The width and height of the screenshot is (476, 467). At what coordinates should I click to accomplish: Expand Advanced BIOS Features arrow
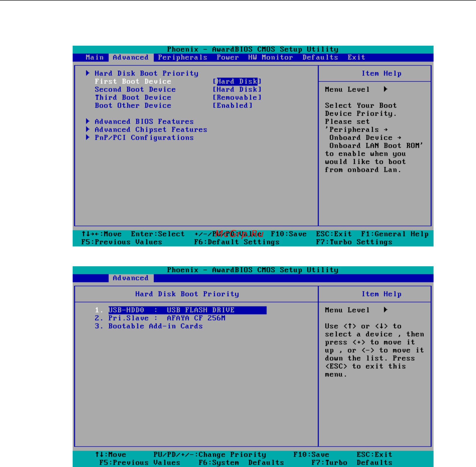pyautogui.click(x=88, y=121)
